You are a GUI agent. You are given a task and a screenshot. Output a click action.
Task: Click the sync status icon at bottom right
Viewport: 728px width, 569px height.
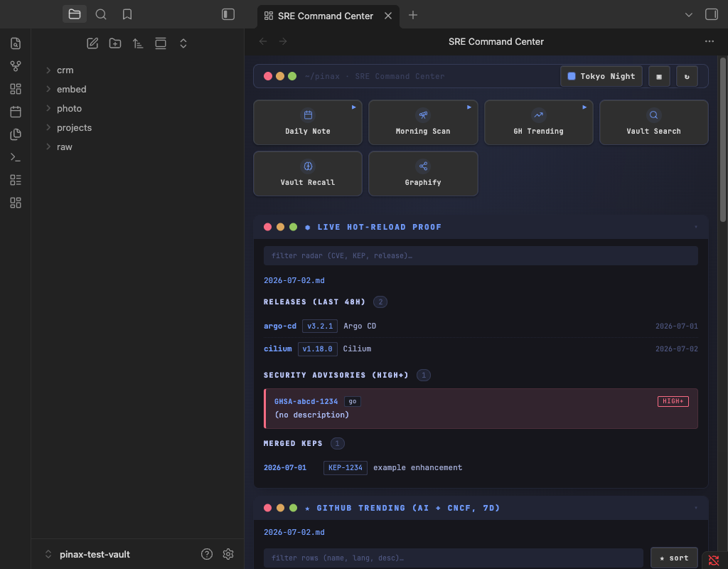(x=714, y=560)
